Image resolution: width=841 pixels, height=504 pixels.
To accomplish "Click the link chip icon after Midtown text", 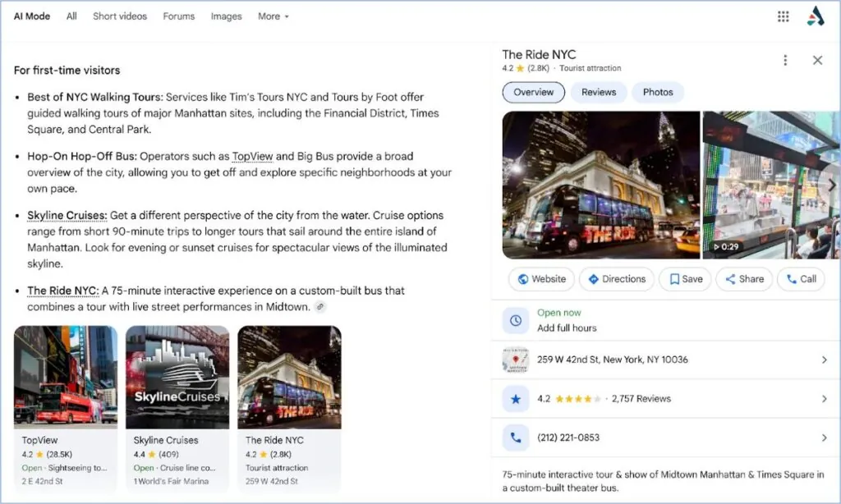I will click(x=320, y=307).
